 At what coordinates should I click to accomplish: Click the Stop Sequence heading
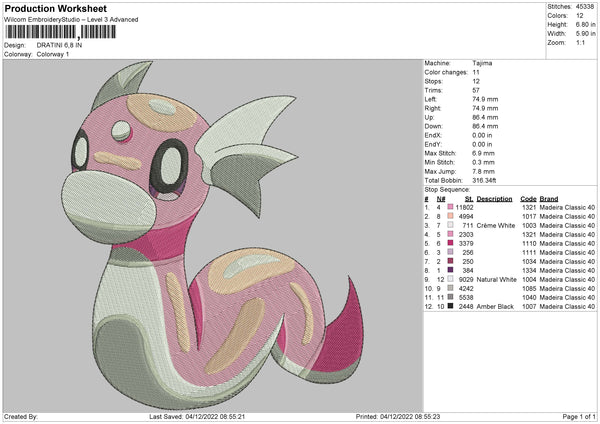click(x=447, y=190)
